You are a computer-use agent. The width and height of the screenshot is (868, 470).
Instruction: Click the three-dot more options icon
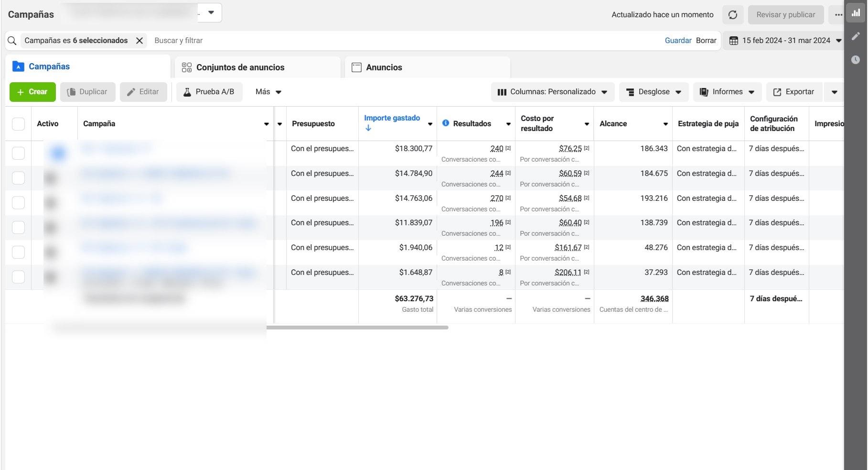click(838, 15)
